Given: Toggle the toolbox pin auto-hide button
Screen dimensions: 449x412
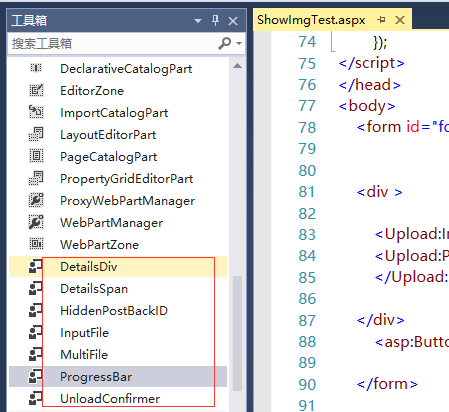Looking at the screenshot, I should click(216, 21).
